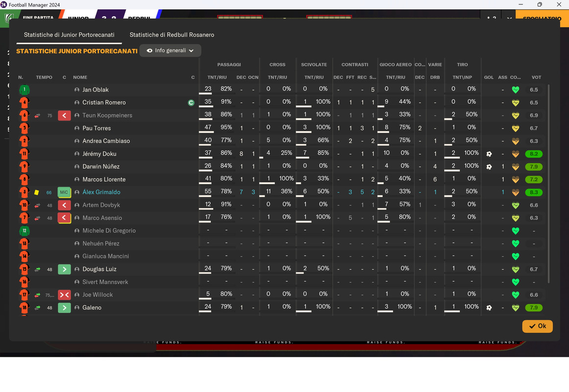Click Galeno's goal ball icon
Screen dimensions: 569x392
pos(489,308)
